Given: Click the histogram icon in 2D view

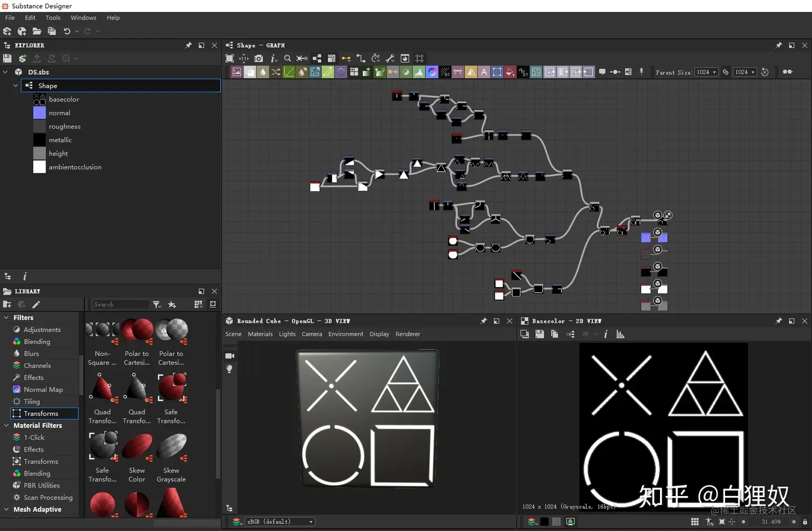Looking at the screenshot, I should [x=620, y=334].
